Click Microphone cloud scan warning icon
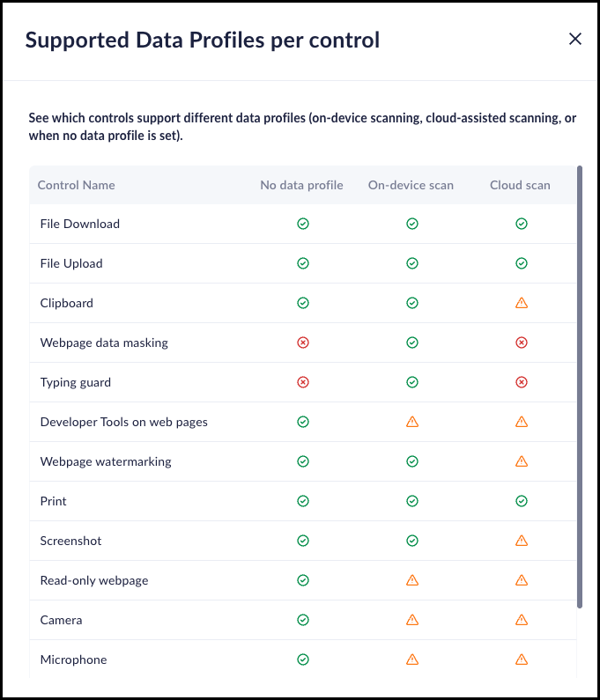The width and height of the screenshot is (600, 700). pyautogui.click(x=521, y=659)
